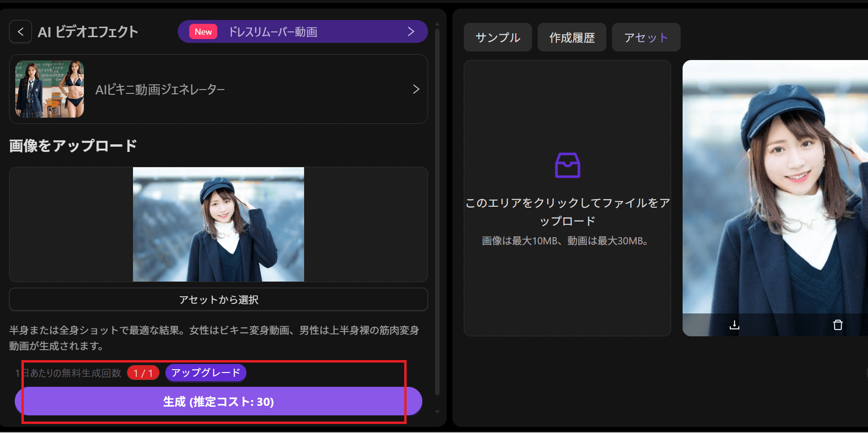Delete the uploaded asset with the trash icon

click(x=838, y=325)
